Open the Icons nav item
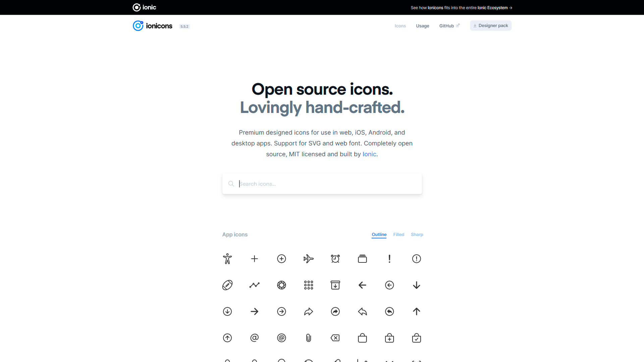The image size is (644, 362). (400, 26)
